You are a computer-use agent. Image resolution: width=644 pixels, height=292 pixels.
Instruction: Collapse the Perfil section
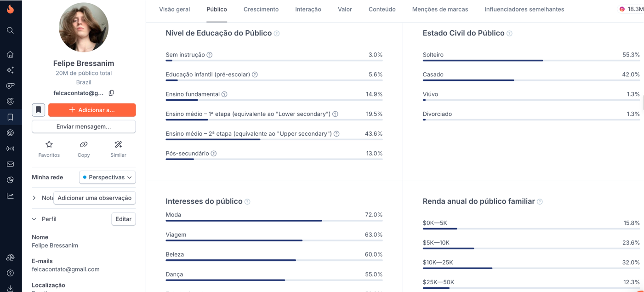[x=34, y=219]
